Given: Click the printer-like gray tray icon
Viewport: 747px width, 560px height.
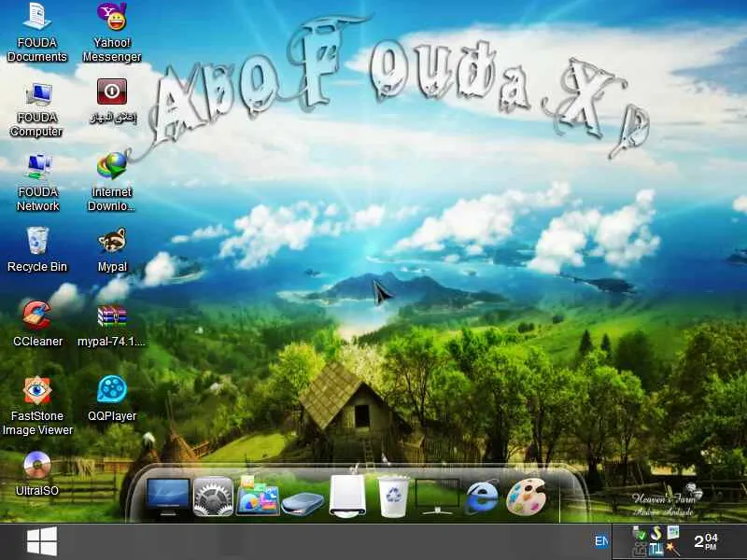Looking at the screenshot, I should pos(639,550).
